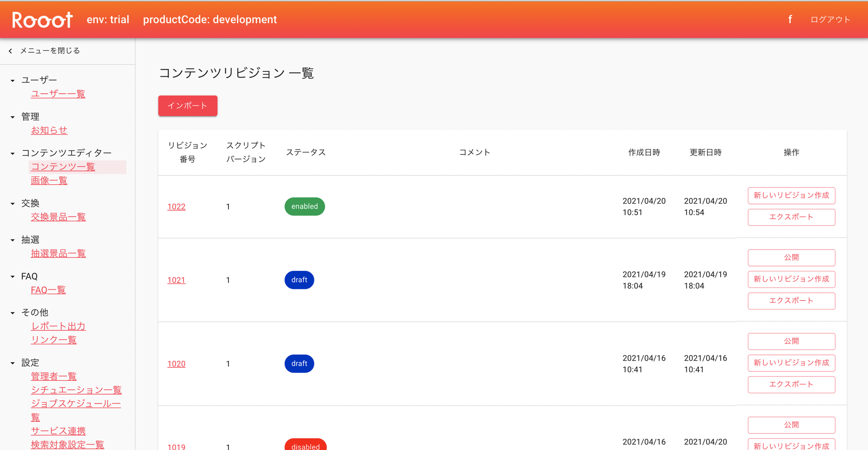The height and width of the screenshot is (450, 868).
Task: Collapse the 設定 section
Action: 12,363
